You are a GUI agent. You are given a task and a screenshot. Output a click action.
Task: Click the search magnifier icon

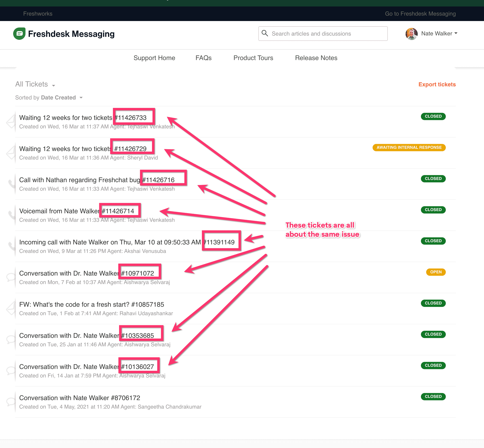point(265,33)
